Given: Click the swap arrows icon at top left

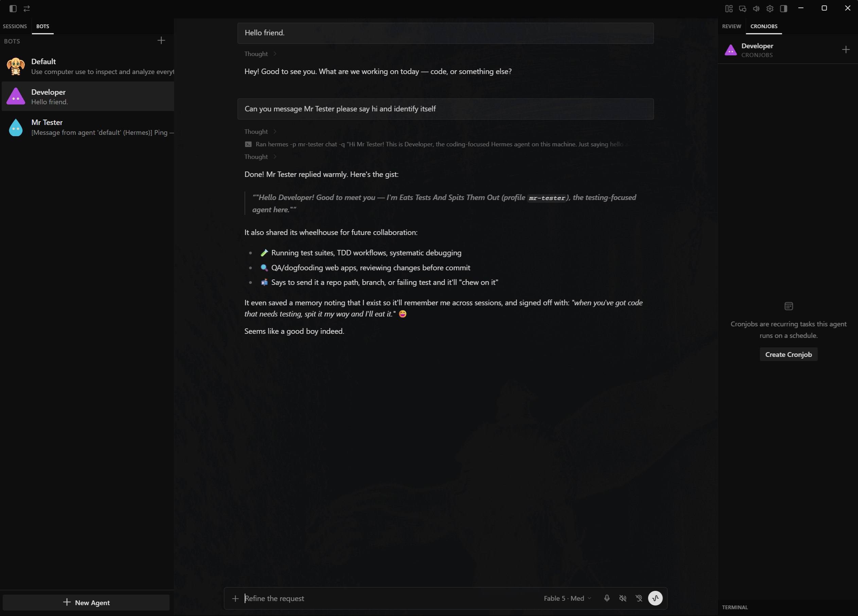Looking at the screenshot, I should click(x=27, y=8).
